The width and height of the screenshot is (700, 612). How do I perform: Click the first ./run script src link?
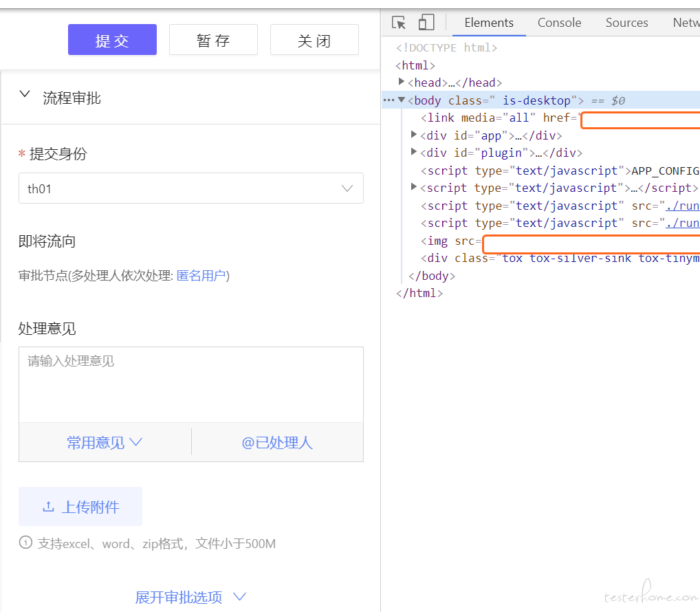coord(682,206)
